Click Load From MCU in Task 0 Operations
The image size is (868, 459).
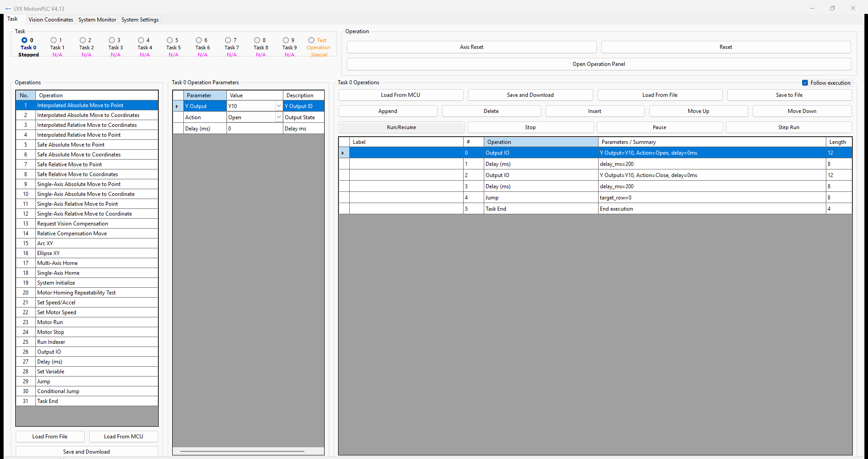[x=401, y=95]
